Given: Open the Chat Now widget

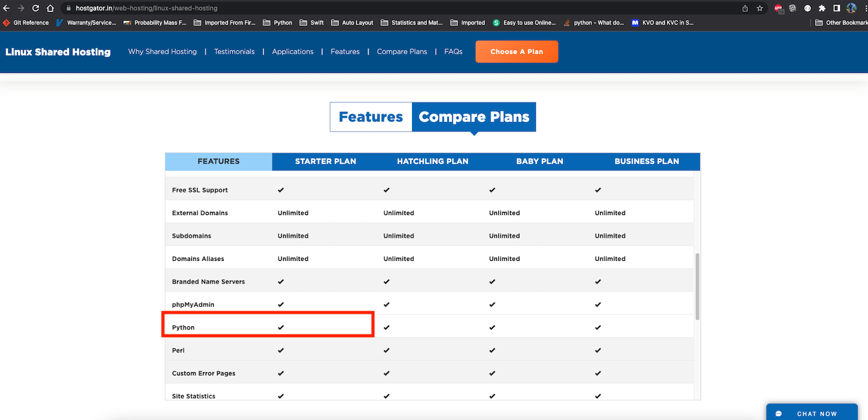Looking at the screenshot, I should click(811, 413).
